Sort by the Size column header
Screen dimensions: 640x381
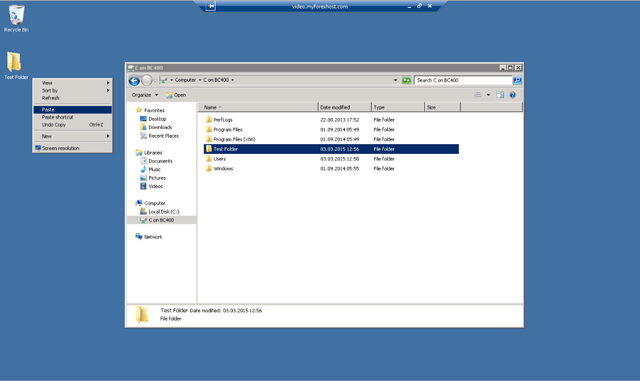point(442,107)
